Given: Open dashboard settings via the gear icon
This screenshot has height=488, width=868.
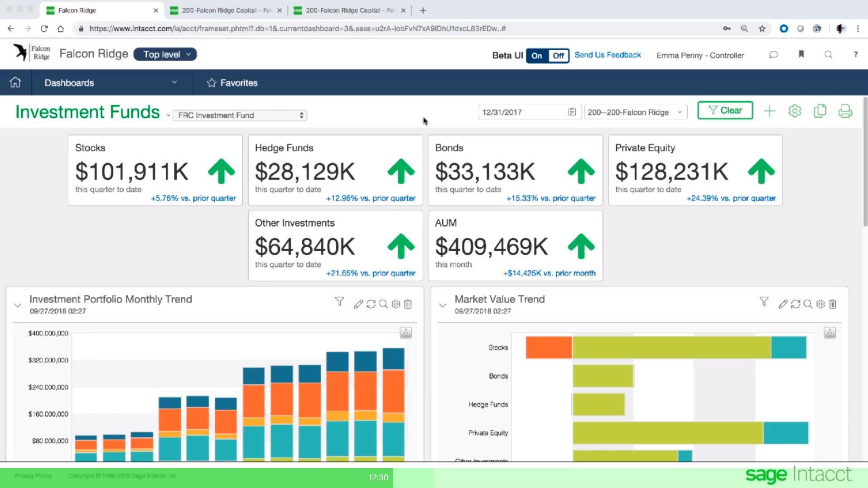Looking at the screenshot, I should pyautogui.click(x=795, y=111).
